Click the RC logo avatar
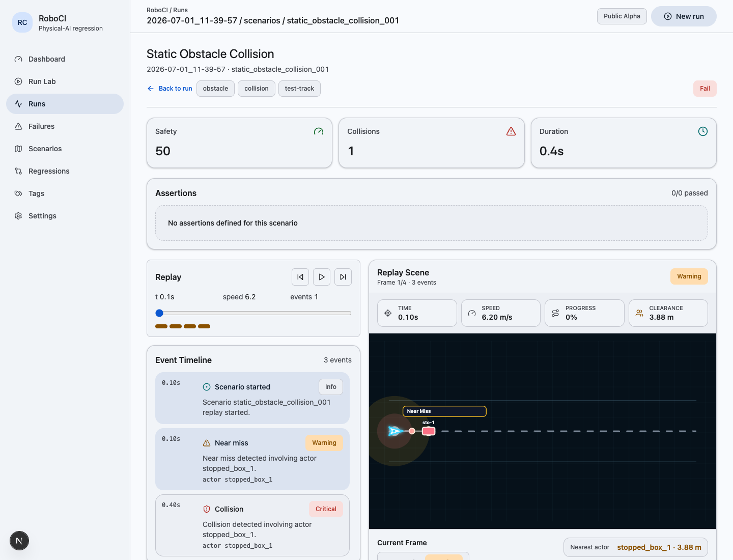Viewport: 733px width, 560px height. [x=22, y=22]
